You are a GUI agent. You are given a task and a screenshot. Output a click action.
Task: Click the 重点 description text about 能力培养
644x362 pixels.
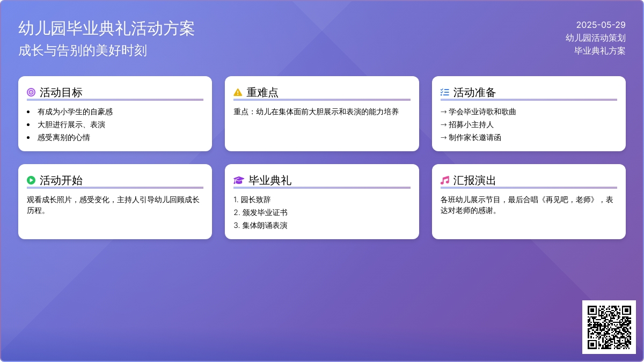[316, 112]
